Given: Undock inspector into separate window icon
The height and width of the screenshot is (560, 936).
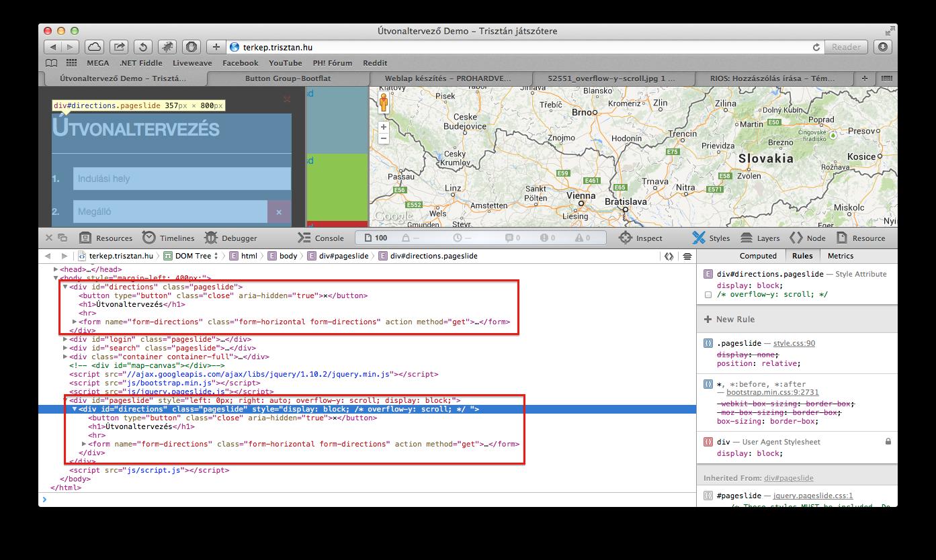Looking at the screenshot, I should click(x=62, y=238).
